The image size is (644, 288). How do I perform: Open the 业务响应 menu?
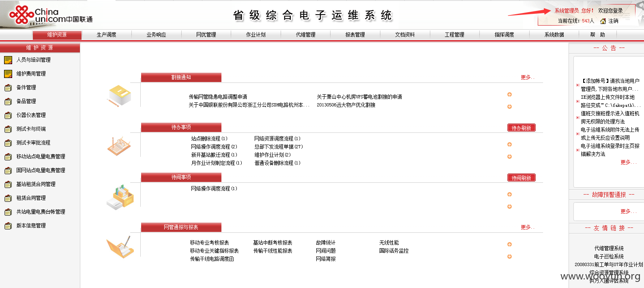coord(157,35)
